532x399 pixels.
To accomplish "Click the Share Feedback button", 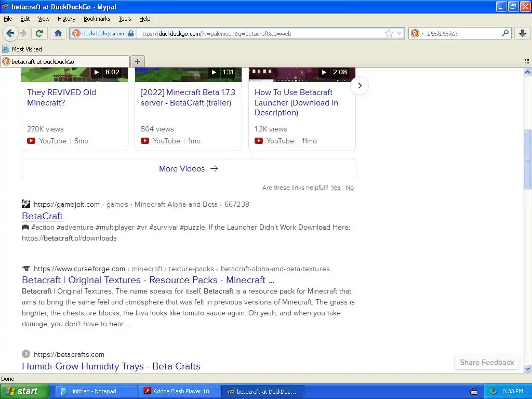I will [x=487, y=362].
